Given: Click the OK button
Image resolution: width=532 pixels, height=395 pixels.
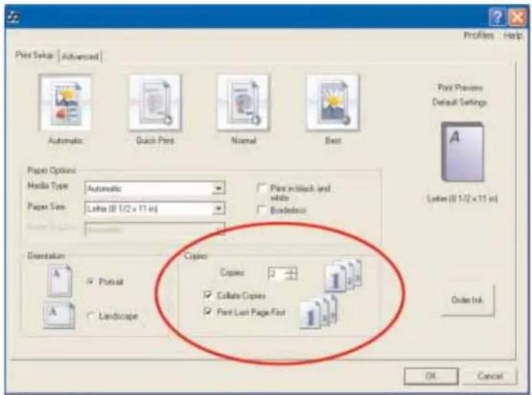Looking at the screenshot, I should pos(431,376).
